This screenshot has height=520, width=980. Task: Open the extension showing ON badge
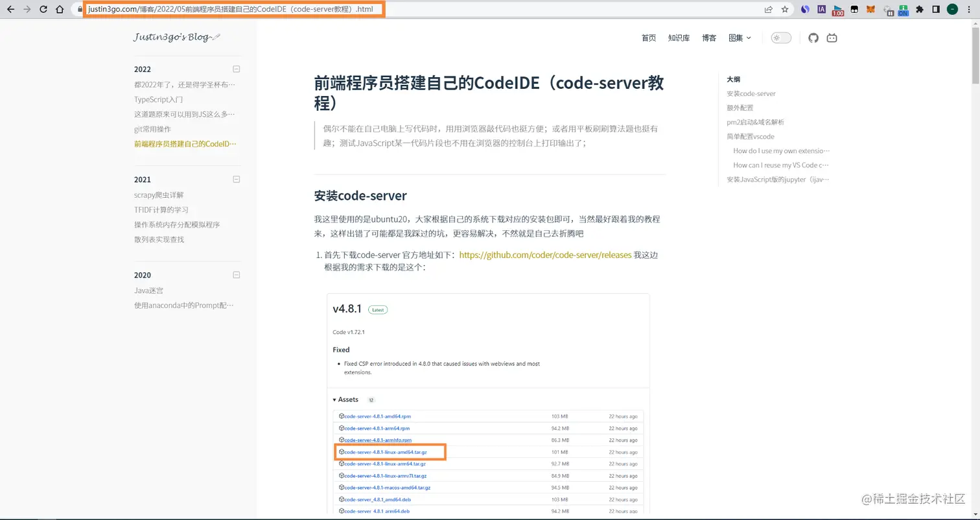[904, 10]
